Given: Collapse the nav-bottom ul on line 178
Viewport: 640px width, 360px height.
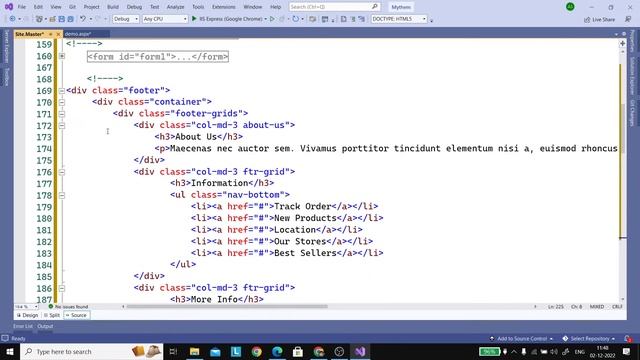Looking at the screenshot, I should click(62, 195).
